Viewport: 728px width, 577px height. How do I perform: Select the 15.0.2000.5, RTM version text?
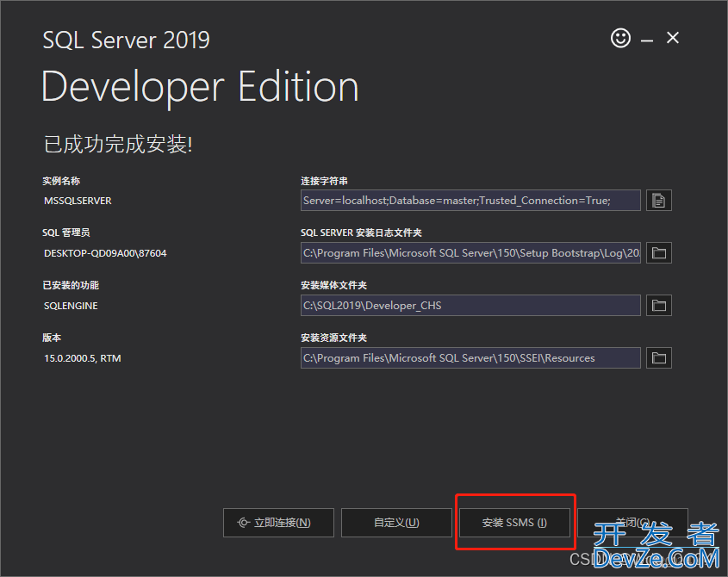click(82, 358)
